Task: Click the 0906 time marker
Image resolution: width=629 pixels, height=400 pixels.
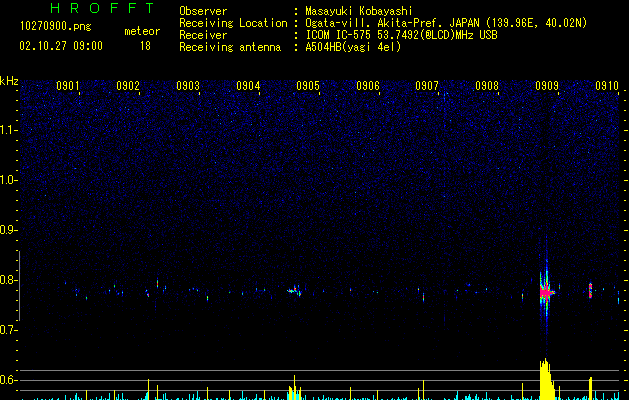Action: click(x=368, y=86)
